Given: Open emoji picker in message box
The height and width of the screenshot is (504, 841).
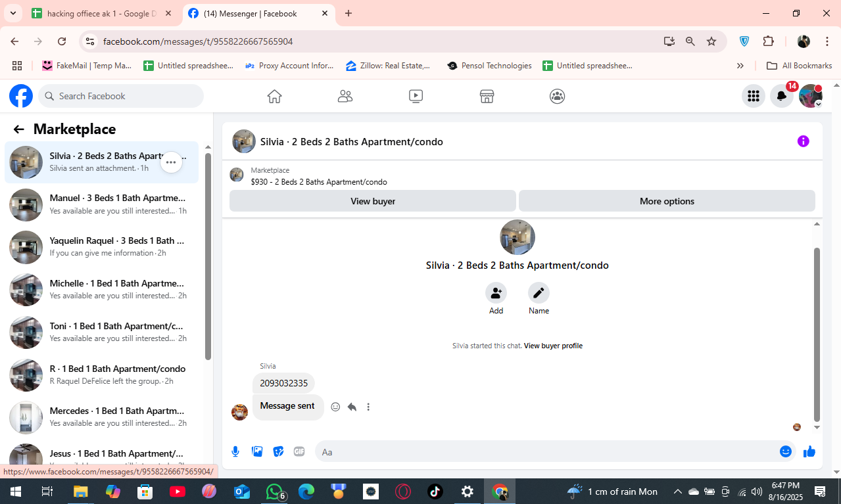Looking at the screenshot, I should [785, 451].
